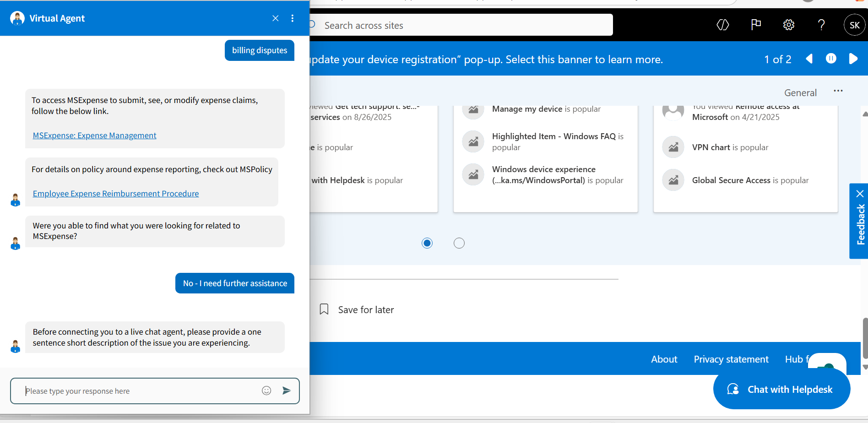Click bot avatar beside MSPolicy message
The width and height of the screenshot is (868, 423).
pyautogui.click(x=16, y=200)
